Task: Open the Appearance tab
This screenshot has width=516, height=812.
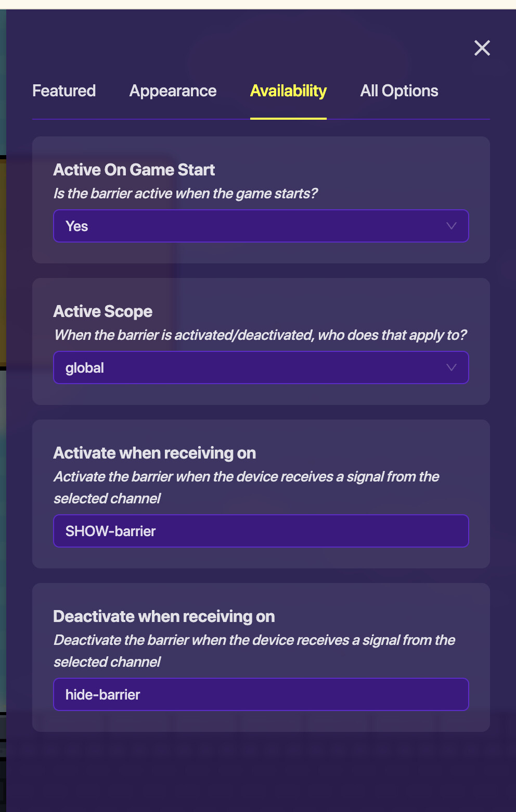Action: pos(173,91)
